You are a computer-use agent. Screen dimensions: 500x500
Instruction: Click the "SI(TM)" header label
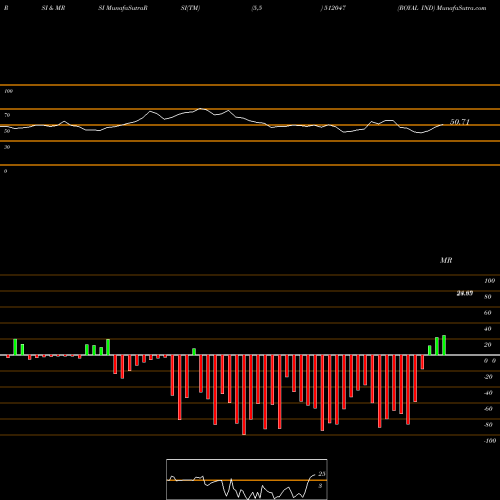(x=190, y=8)
